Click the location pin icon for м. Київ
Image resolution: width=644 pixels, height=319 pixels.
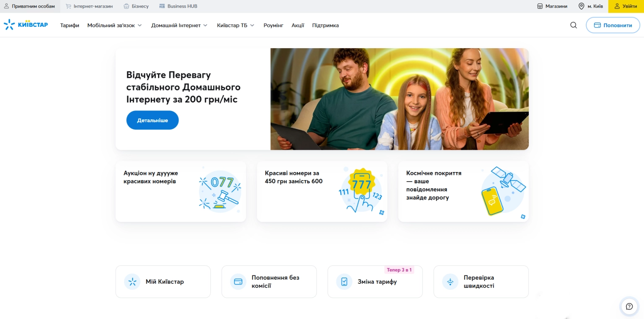(x=582, y=6)
